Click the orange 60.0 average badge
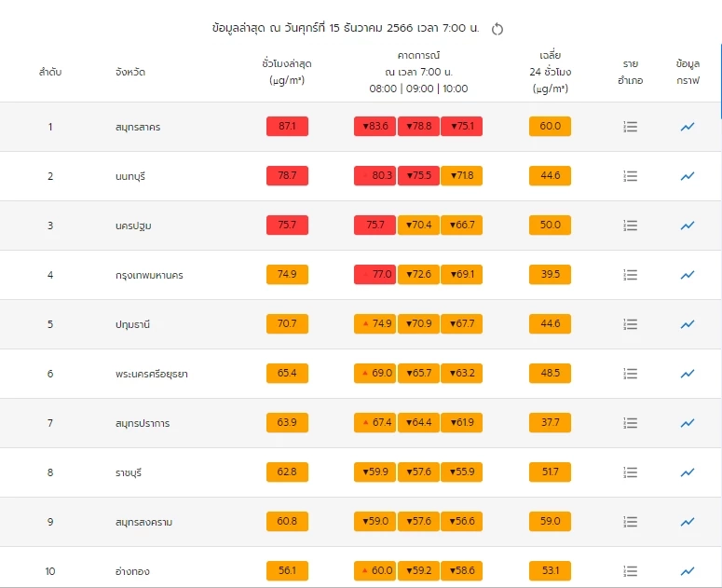This screenshot has width=722, height=588. (550, 127)
